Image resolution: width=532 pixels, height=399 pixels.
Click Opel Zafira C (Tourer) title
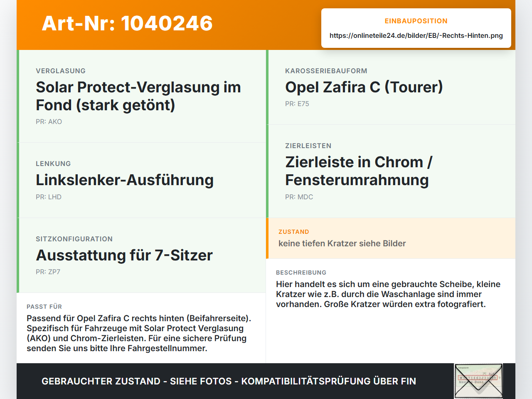click(x=364, y=87)
